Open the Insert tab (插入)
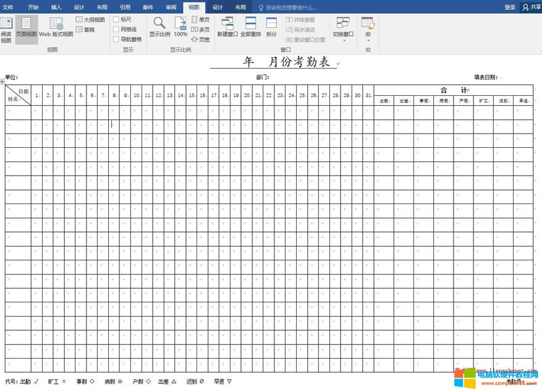The width and height of the screenshot is (542, 392). coord(56,7)
